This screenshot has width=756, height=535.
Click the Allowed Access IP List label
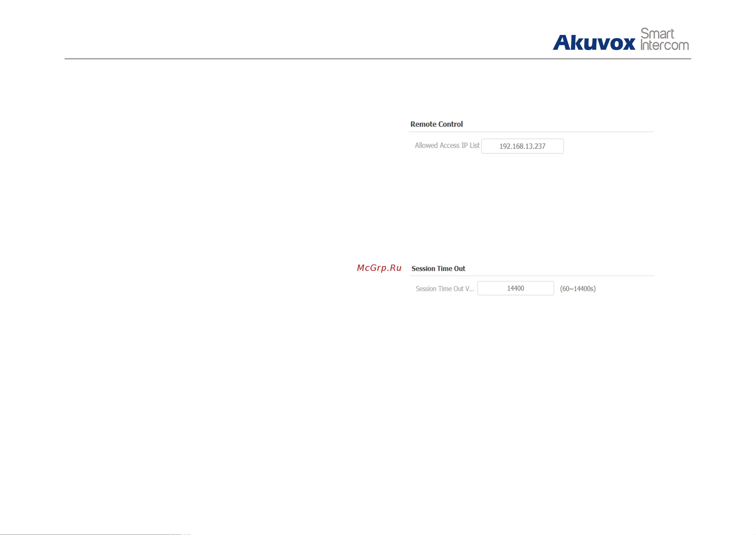(447, 145)
